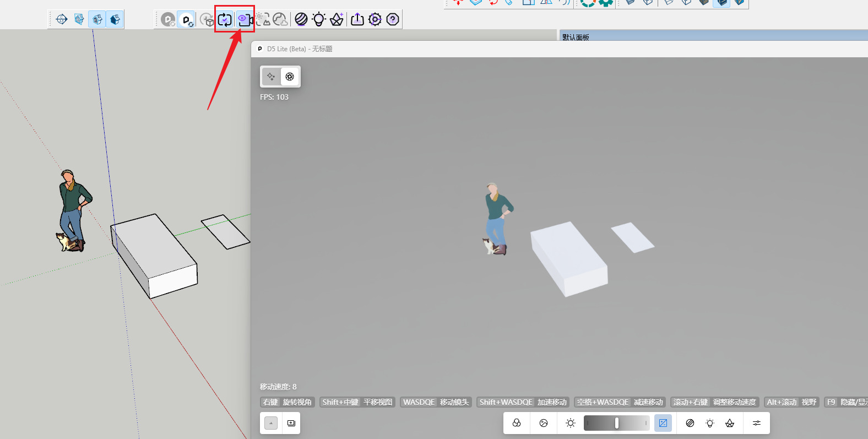Click the D5 help question mark icon
Screen dimensions: 868x439
393,19
